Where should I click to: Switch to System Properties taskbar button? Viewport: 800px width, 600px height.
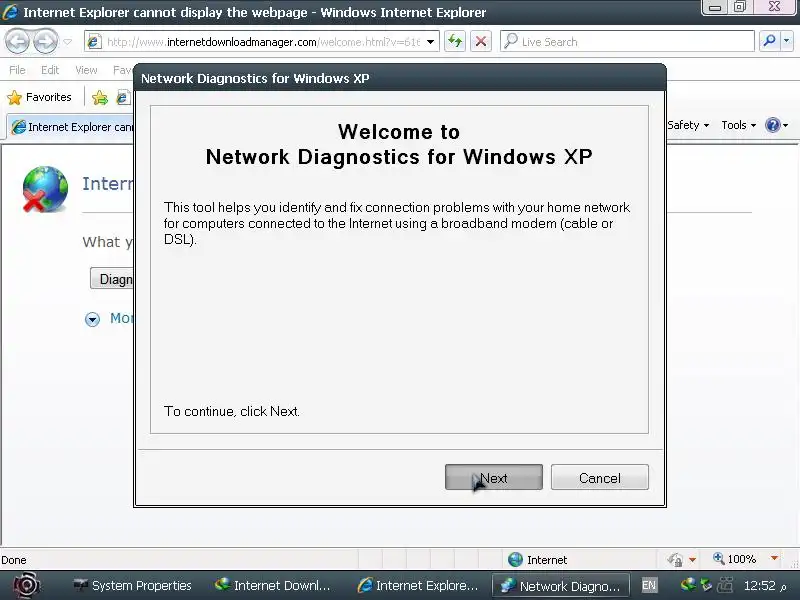[132, 586]
